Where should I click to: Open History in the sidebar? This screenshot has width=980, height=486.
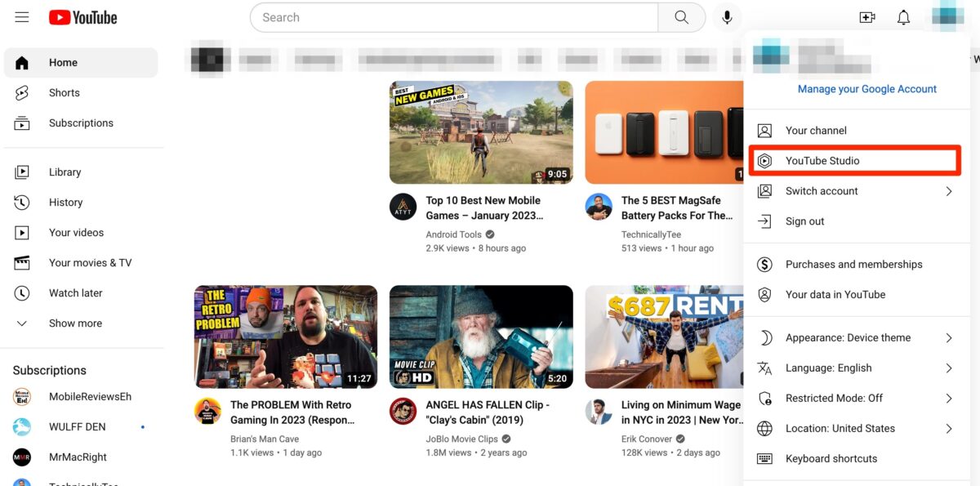(65, 203)
